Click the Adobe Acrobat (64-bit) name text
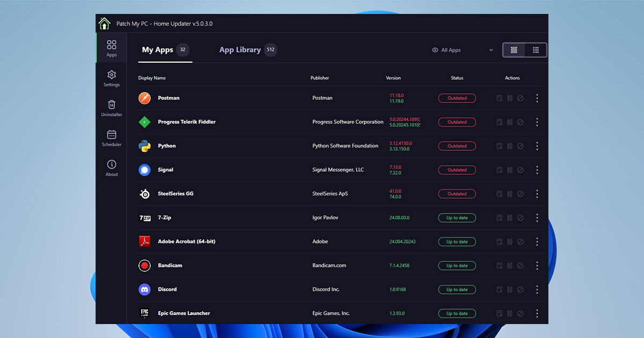The image size is (644, 338). click(187, 241)
